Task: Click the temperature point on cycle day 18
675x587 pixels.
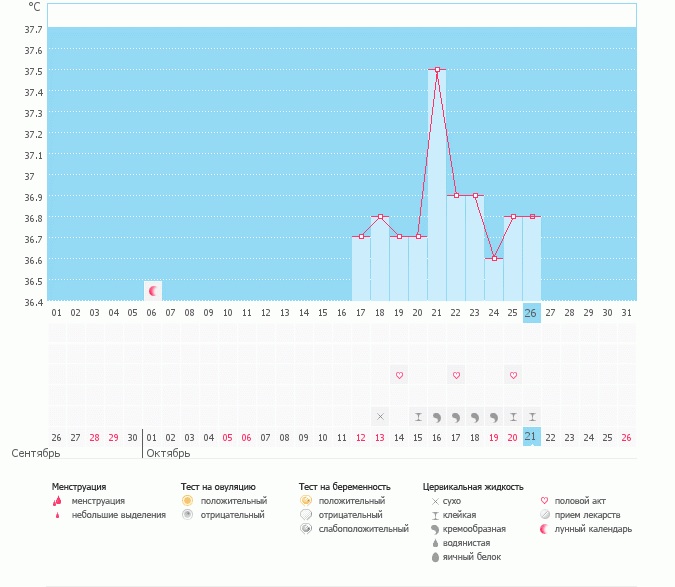Action: click(380, 216)
